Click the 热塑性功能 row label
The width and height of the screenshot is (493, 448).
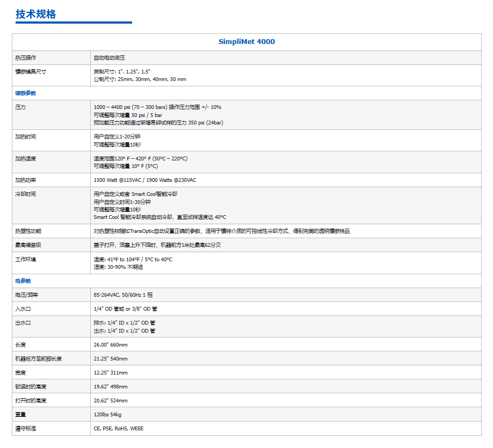click(28, 231)
